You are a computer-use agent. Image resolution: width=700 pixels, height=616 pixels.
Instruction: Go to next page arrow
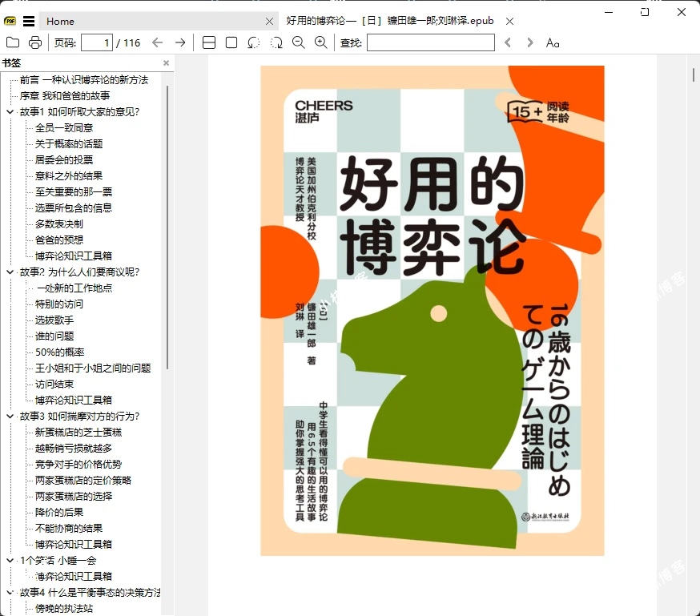180,42
